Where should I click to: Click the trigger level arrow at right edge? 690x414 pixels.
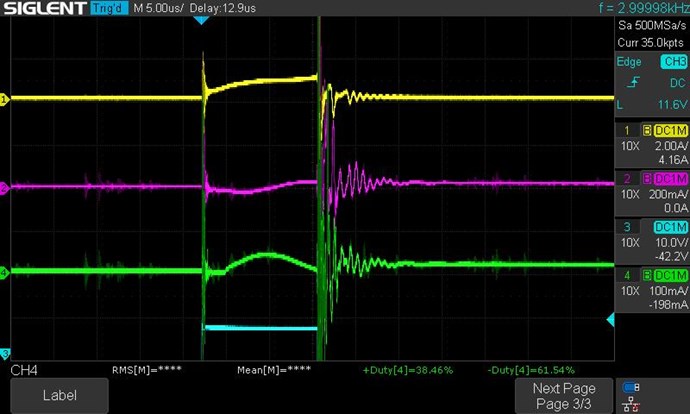[x=610, y=320]
